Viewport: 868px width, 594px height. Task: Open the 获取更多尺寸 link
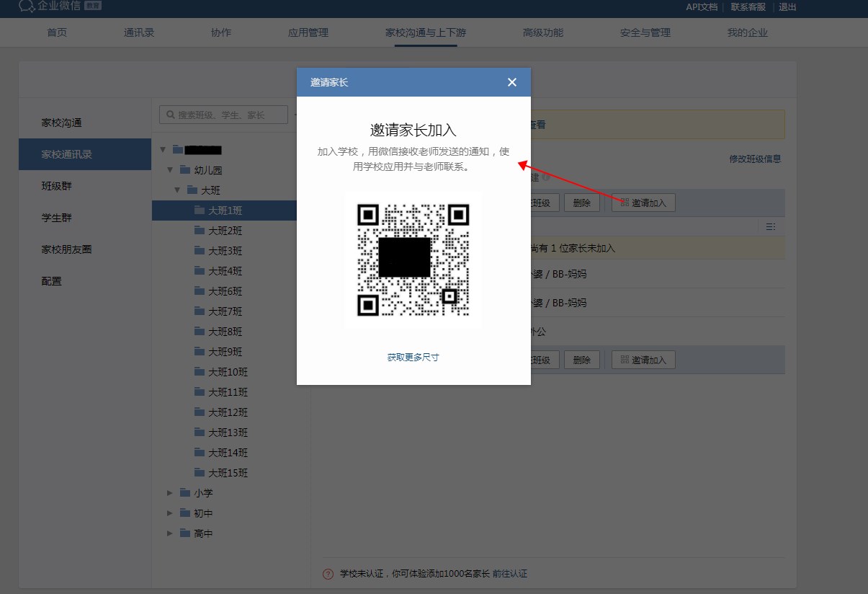click(x=413, y=358)
